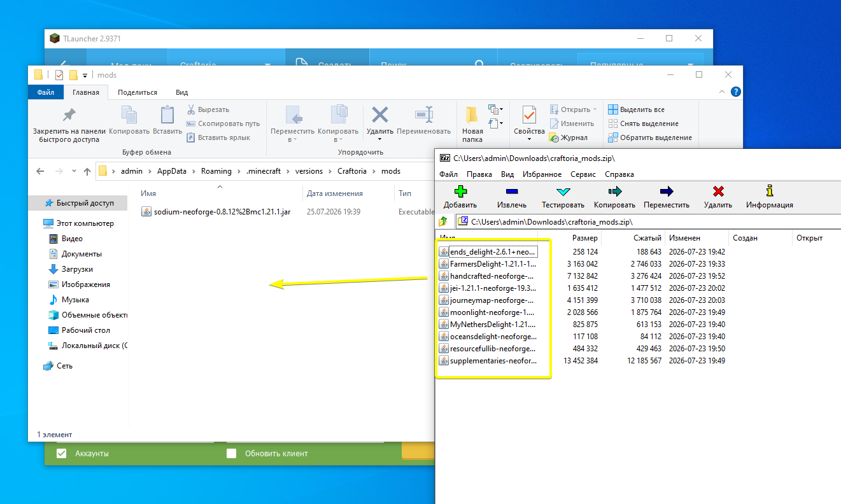
Task: Open the Файл menu in 7-Zip
Action: pos(448,174)
